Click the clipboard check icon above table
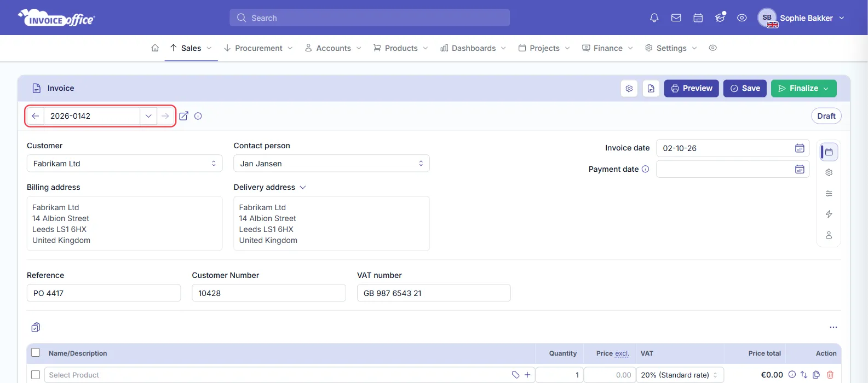Screen dimensions: 868x383 [36, 327]
